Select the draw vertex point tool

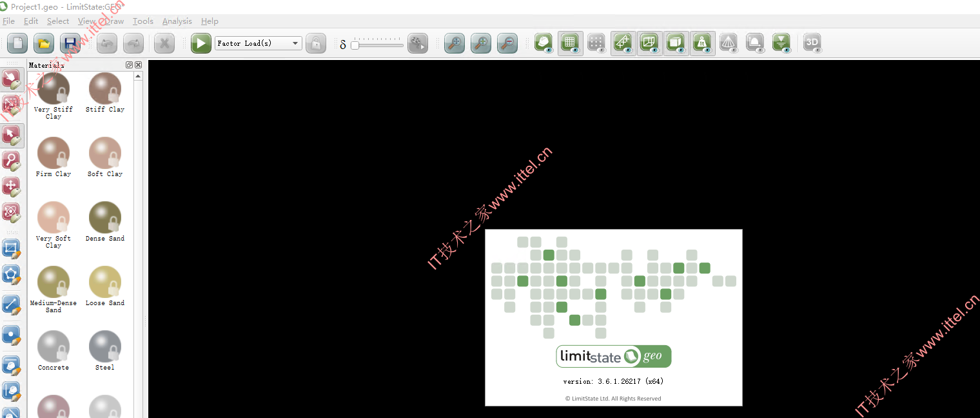(12, 336)
